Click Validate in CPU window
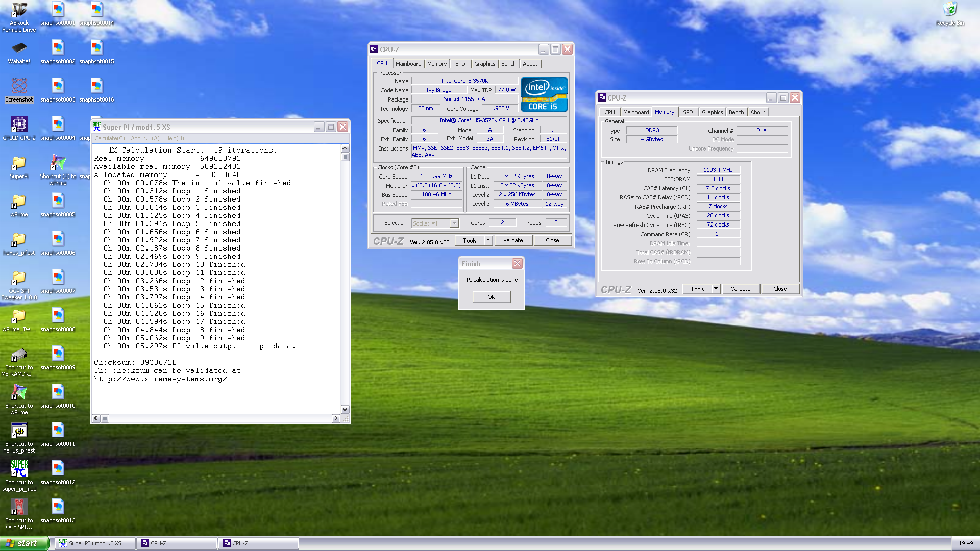This screenshot has width=980, height=551. coord(513,240)
